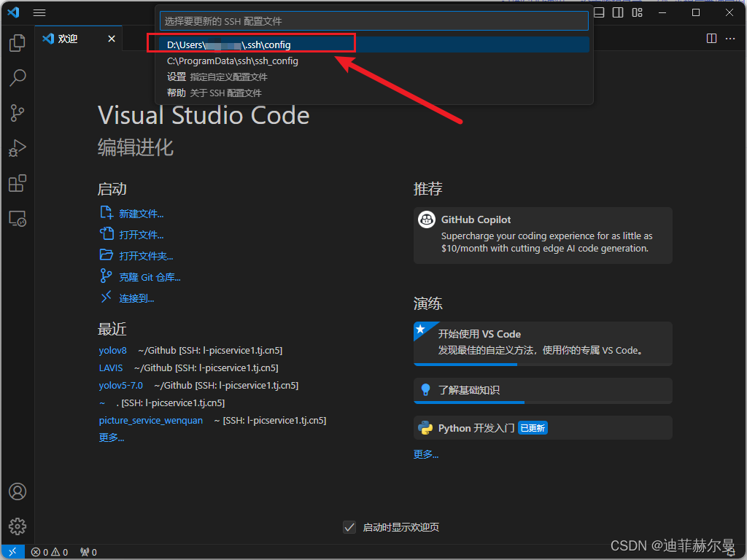Click the remote window indicator in status bar

[12, 552]
